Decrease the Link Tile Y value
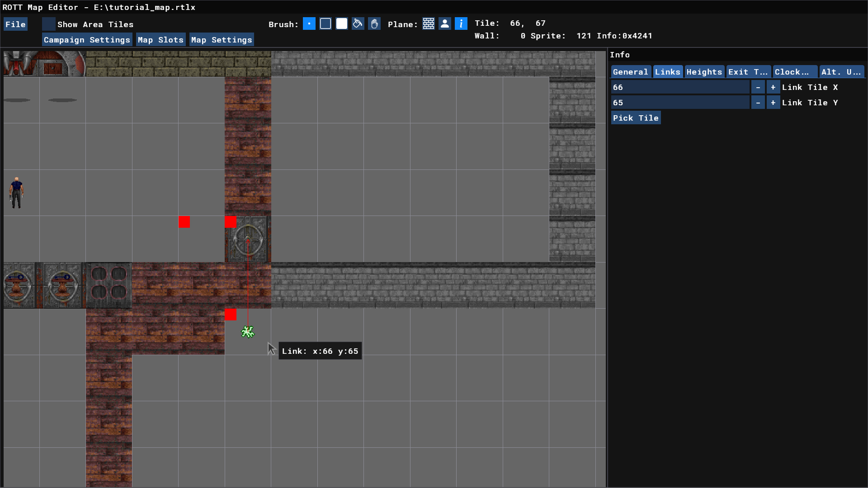868x488 pixels. [x=758, y=103]
